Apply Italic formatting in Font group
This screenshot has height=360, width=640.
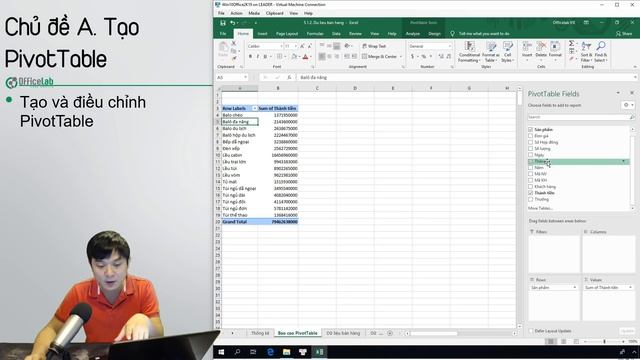click(258, 57)
